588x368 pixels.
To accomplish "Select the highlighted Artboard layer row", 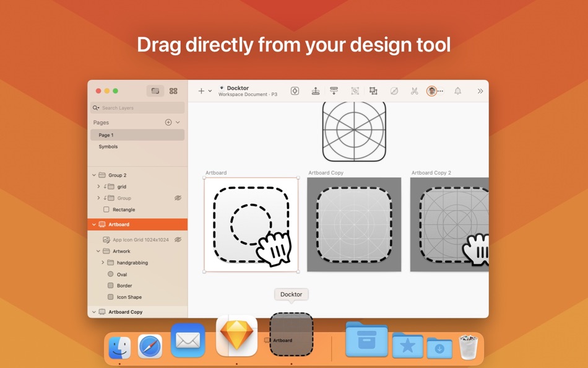I will point(137,224).
